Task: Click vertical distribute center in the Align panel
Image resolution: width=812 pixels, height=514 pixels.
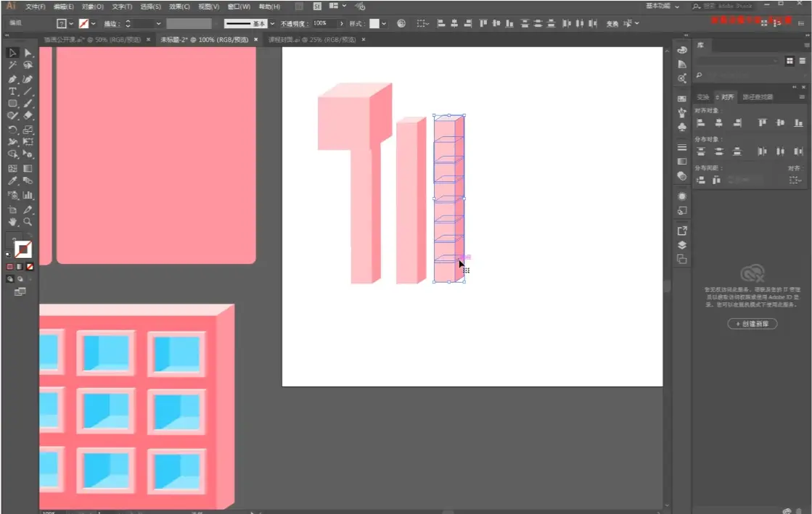Action: (720, 152)
